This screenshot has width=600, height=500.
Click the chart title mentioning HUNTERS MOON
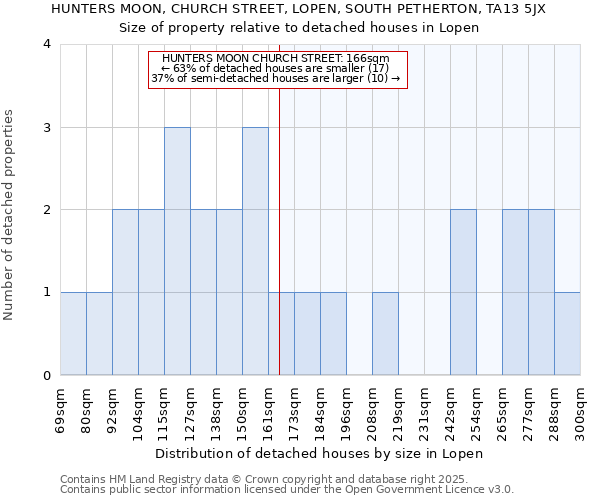299,9
